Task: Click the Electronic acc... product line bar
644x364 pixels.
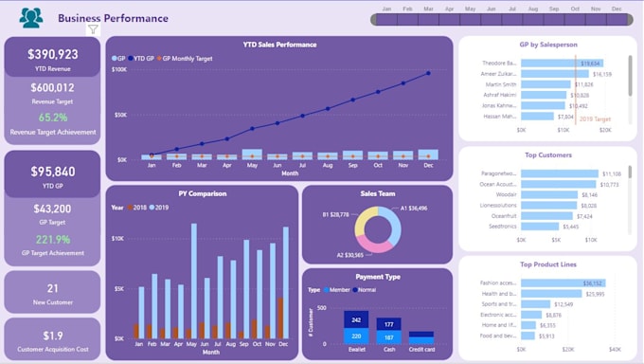Action: [531, 315]
